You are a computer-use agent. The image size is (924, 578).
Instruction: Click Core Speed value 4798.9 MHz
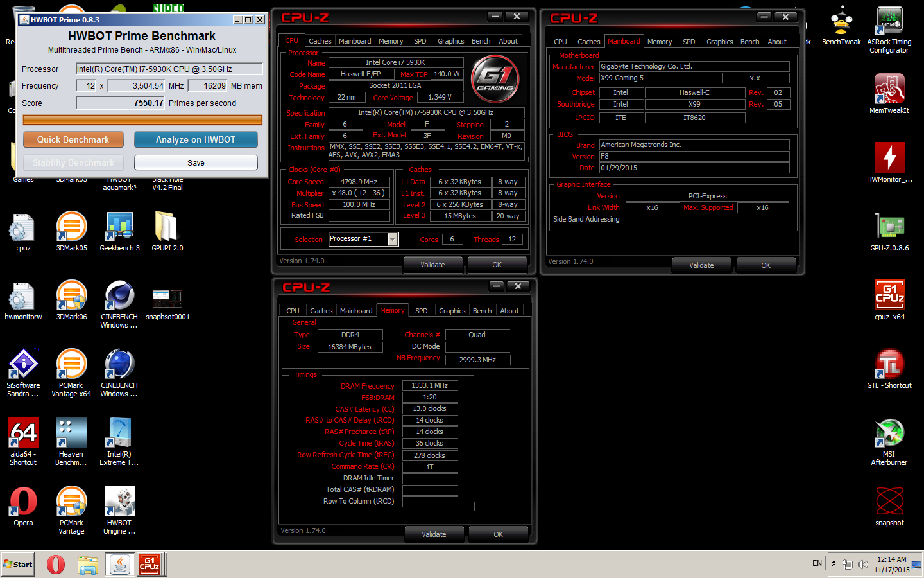point(359,182)
